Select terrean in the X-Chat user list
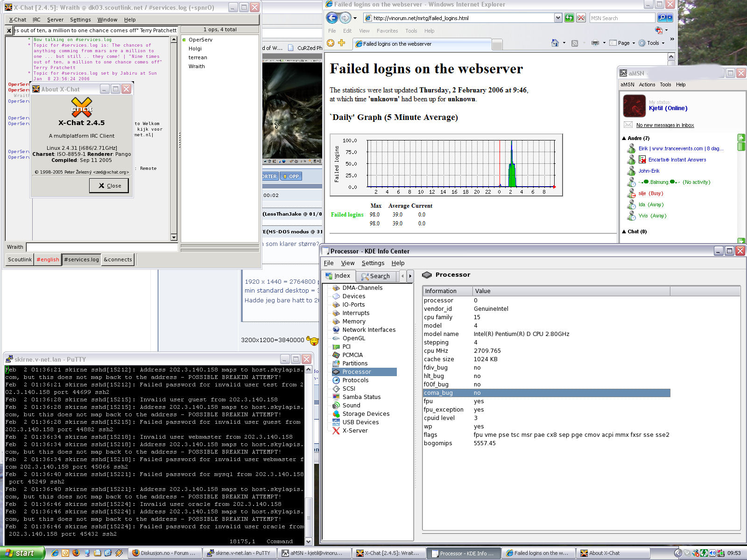This screenshot has width=747, height=560. point(197,57)
